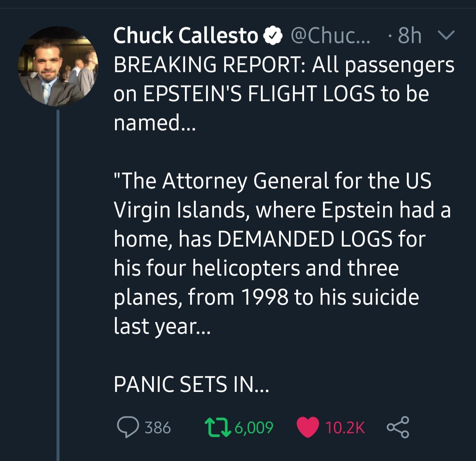Click the 386 replies count
The width and height of the screenshot is (476, 461).
click(158, 428)
